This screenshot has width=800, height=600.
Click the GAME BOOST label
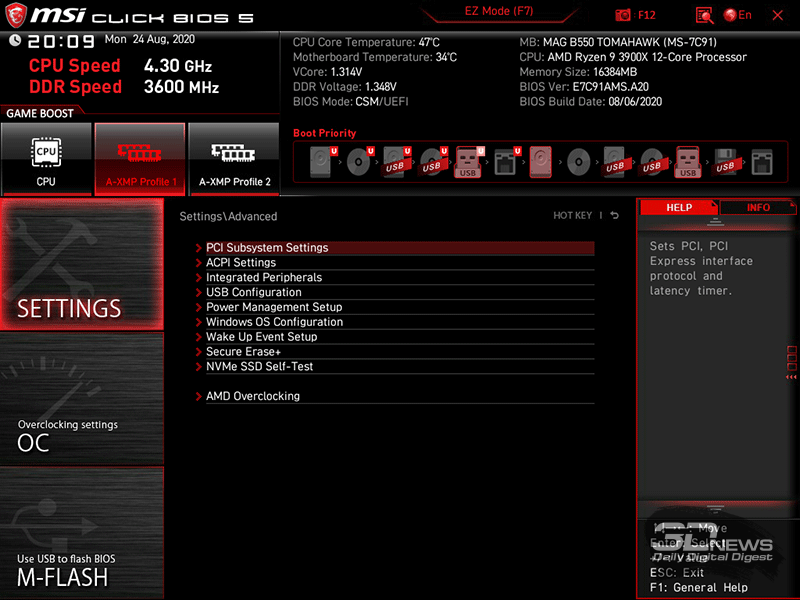point(40,113)
